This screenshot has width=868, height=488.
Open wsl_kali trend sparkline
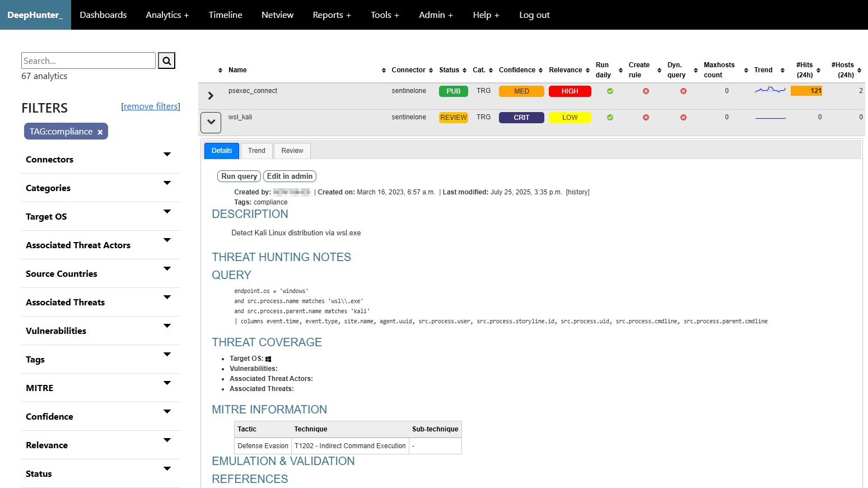[770, 118]
